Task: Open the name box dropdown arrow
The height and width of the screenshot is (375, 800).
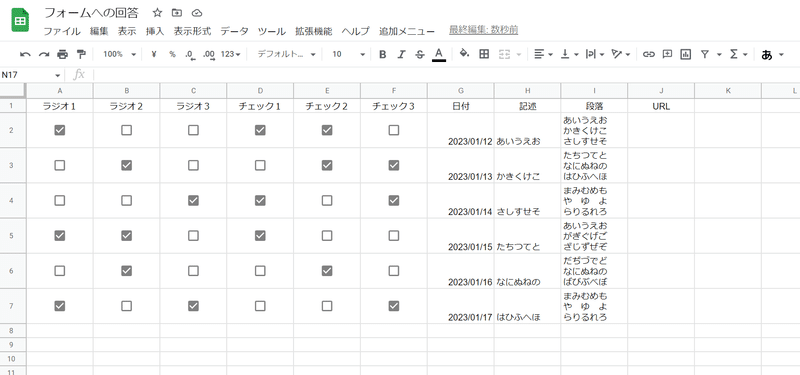Action: tap(58, 76)
